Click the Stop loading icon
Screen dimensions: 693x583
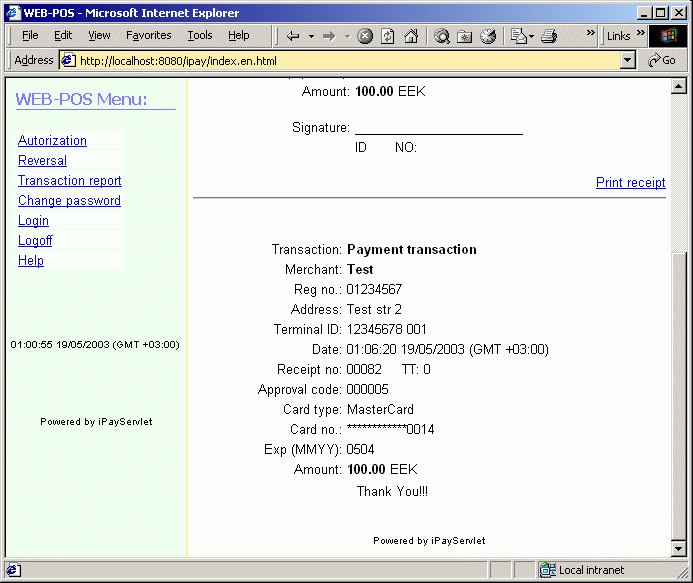tap(365, 36)
